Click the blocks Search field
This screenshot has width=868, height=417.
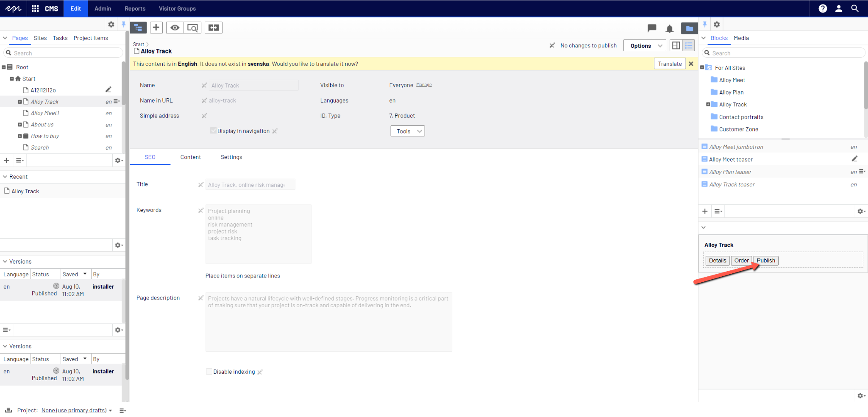pos(783,53)
